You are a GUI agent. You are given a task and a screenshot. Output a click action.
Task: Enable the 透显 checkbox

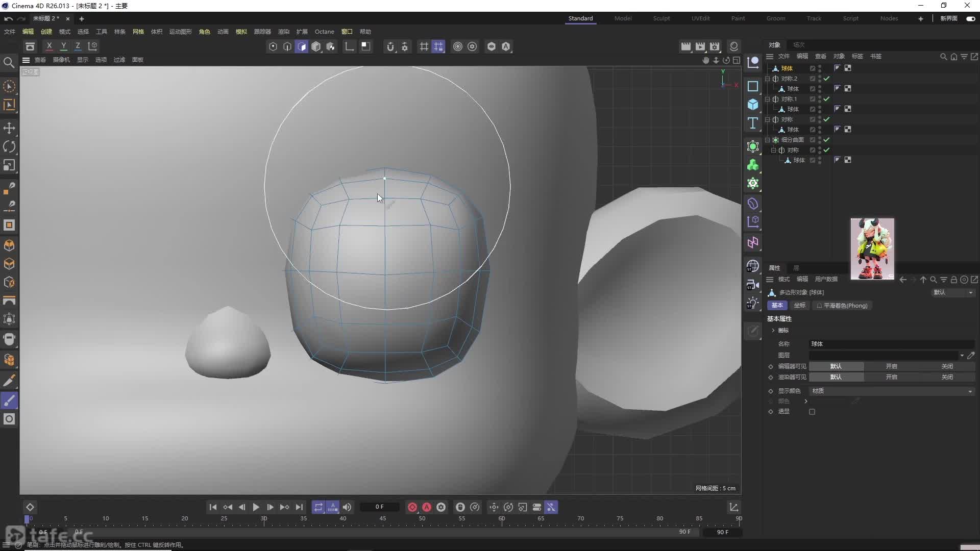pyautogui.click(x=812, y=412)
